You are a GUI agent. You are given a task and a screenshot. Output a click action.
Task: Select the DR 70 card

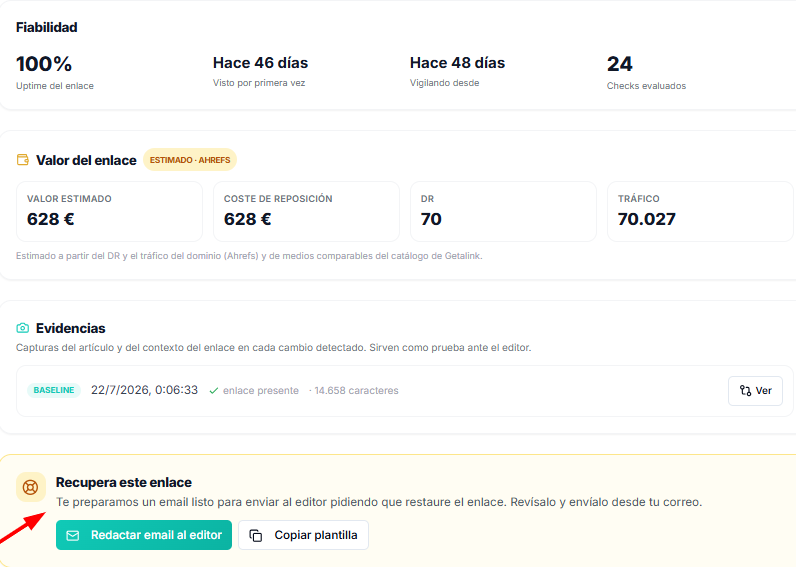[x=503, y=211]
